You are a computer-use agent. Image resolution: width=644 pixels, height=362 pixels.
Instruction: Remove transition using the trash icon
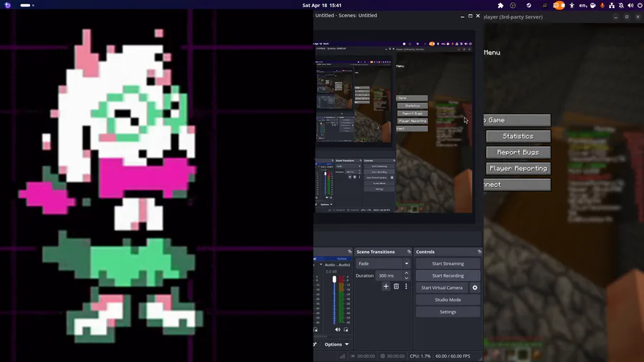(396, 286)
